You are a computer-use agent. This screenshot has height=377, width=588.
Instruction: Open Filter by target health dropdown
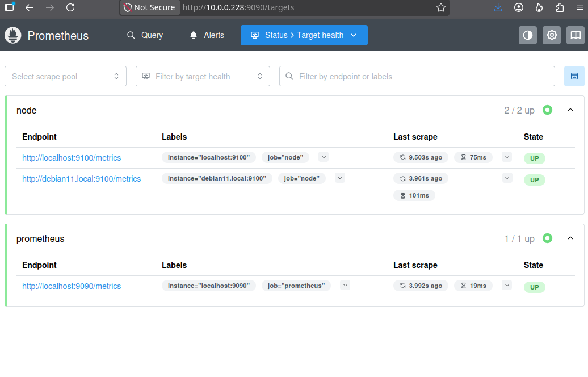point(203,76)
